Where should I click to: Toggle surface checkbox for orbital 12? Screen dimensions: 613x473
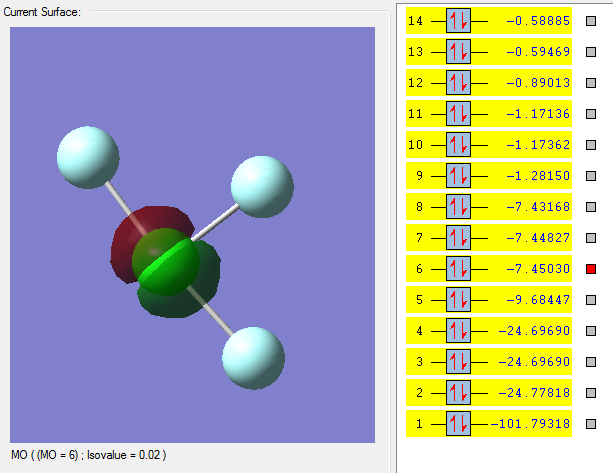(x=591, y=83)
